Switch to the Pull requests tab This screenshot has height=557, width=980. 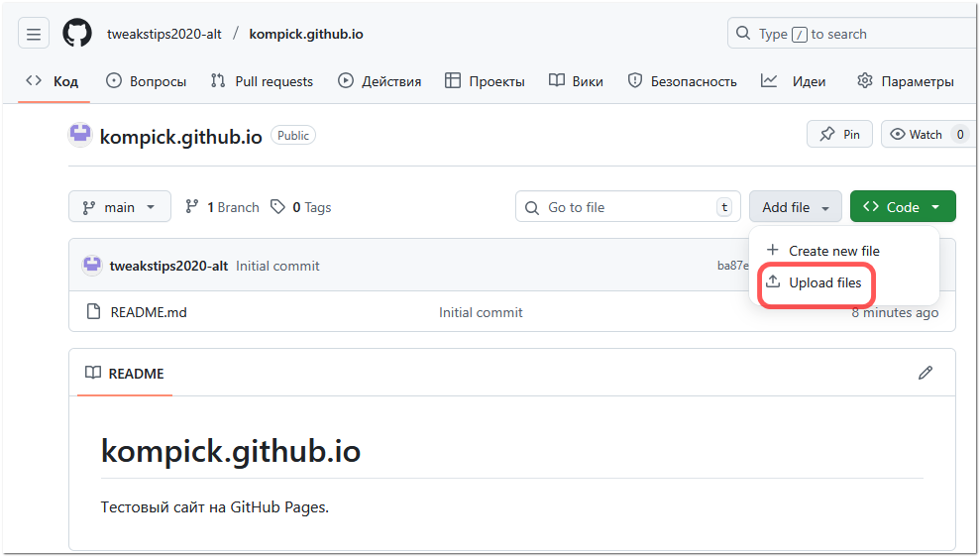click(x=262, y=81)
